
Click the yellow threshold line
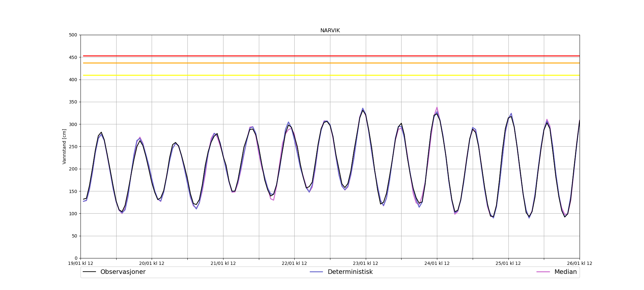coord(330,75)
